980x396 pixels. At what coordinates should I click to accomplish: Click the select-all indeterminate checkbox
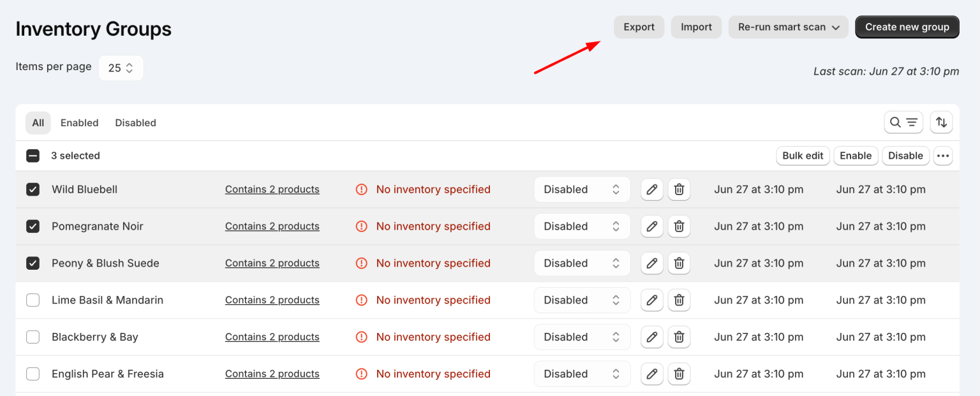tap(33, 155)
